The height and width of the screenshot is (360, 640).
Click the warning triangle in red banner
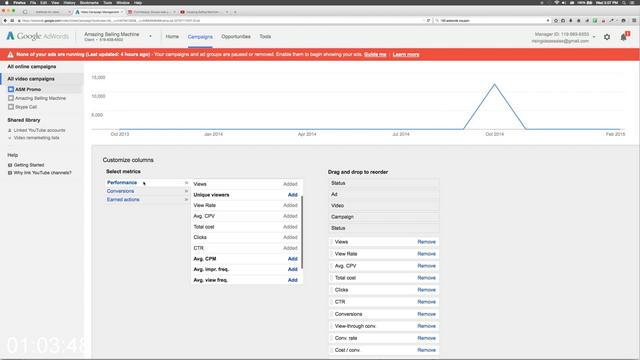(x=10, y=54)
